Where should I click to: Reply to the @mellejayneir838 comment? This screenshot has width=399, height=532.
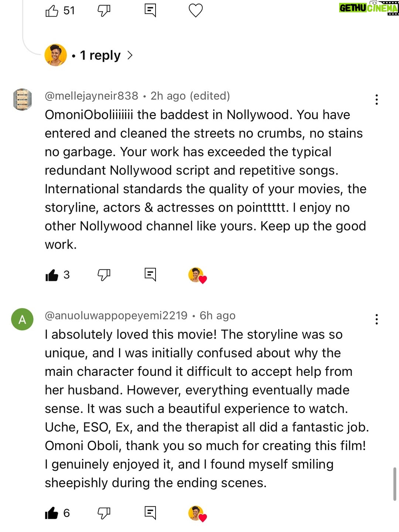(x=150, y=274)
